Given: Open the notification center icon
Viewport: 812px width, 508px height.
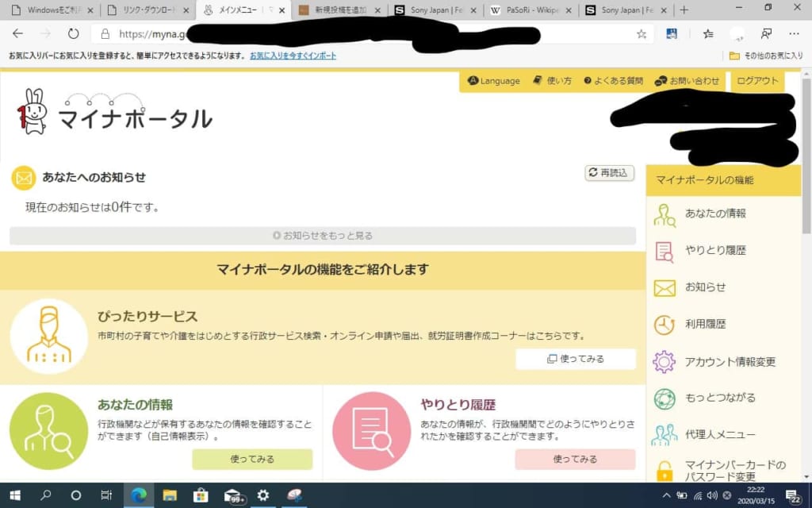Looking at the screenshot, I should click(792, 497).
